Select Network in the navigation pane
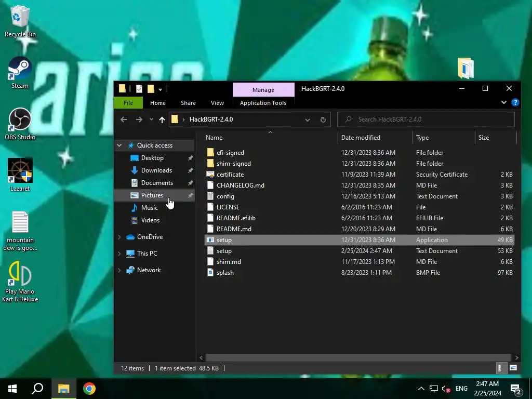Image resolution: width=532 pixels, height=399 pixels. coord(149,270)
